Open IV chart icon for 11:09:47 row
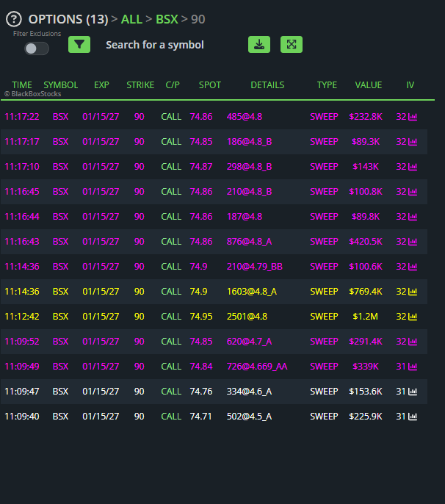445x504 pixels. click(413, 392)
